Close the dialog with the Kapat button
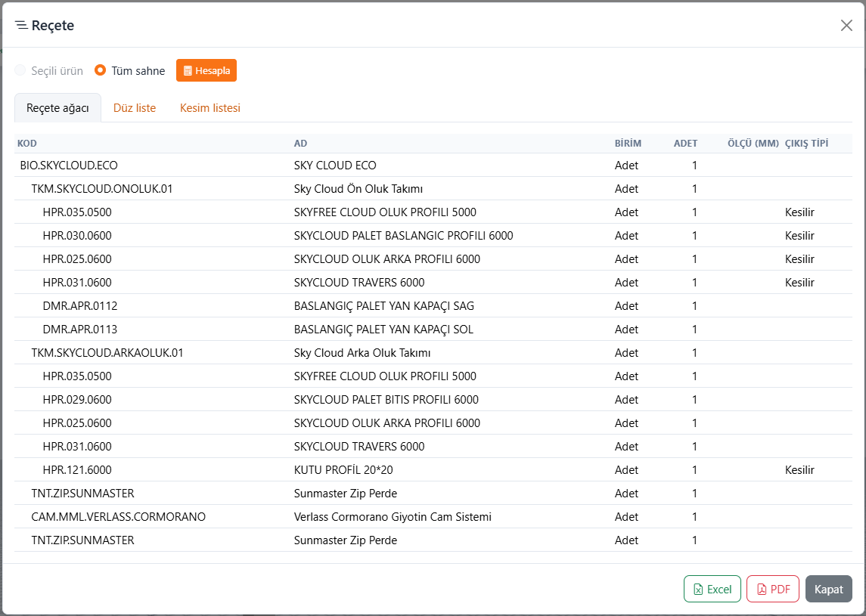Image resolution: width=866 pixels, height=616 pixels. 829,589
